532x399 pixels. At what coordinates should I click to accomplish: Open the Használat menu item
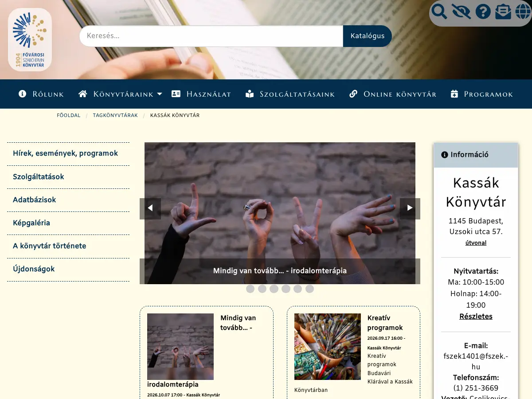click(201, 94)
